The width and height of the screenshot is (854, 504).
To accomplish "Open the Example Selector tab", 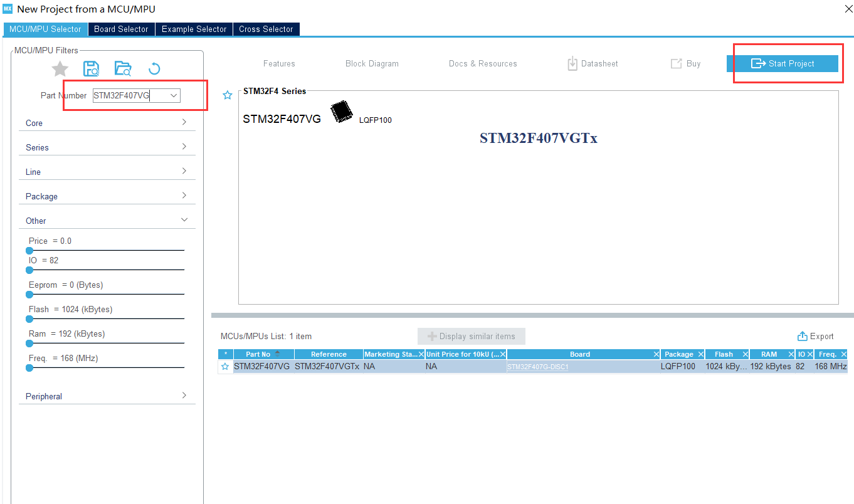I will coord(194,29).
